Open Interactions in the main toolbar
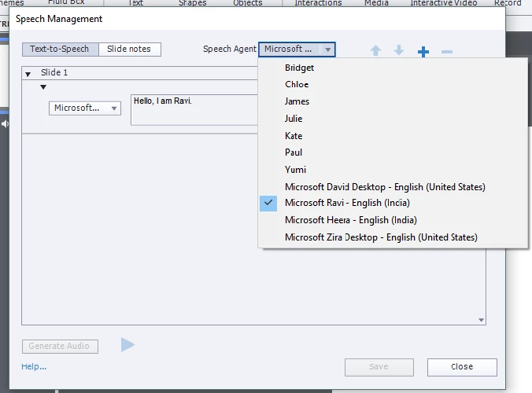Image resolution: width=532 pixels, height=393 pixels. [x=318, y=3]
